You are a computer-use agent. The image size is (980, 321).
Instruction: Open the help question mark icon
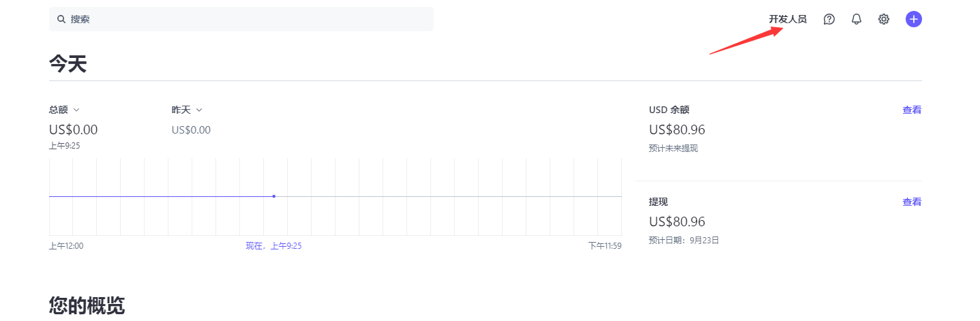(x=829, y=19)
